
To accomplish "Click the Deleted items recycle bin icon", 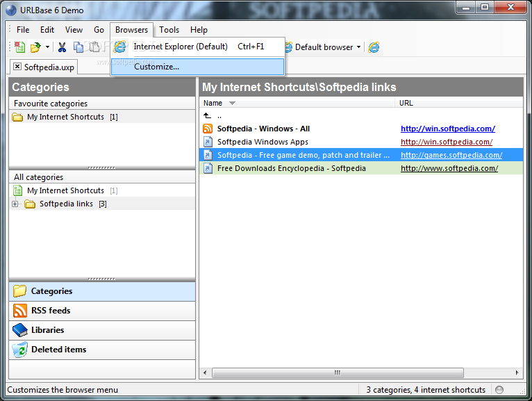I will pos(19,350).
